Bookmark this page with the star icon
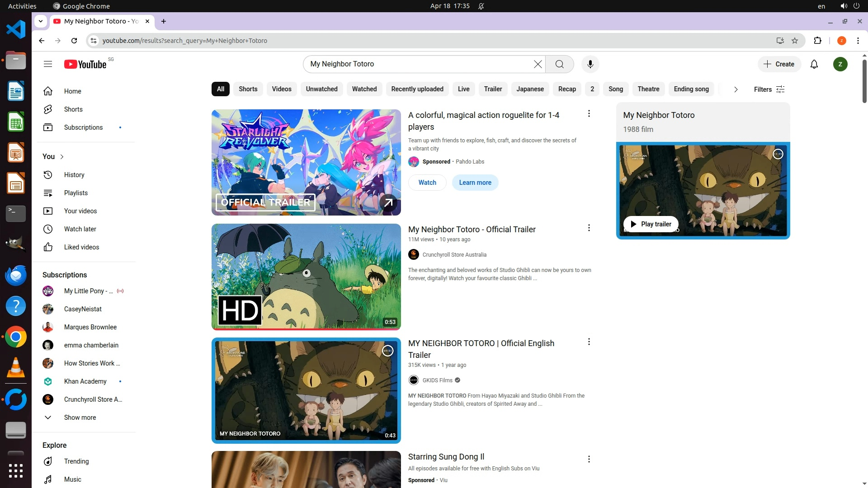The image size is (868, 488). pyautogui.click(x=795, y=41)
